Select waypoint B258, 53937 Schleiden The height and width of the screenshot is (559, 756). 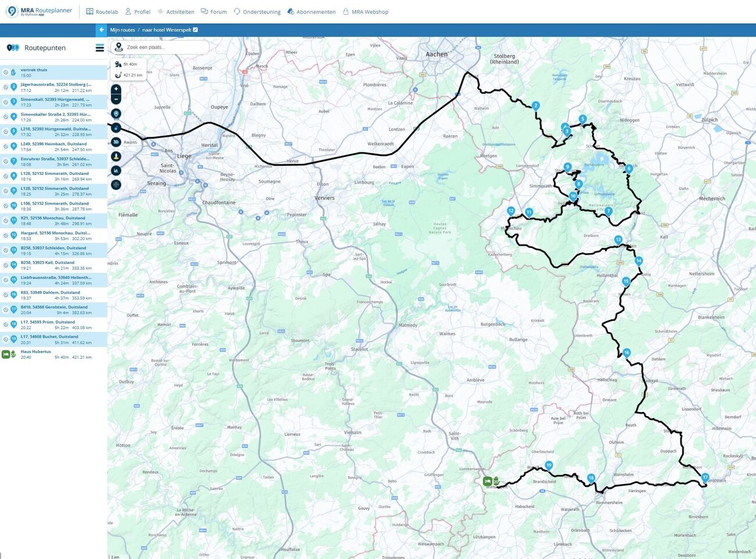pos(54,250)
